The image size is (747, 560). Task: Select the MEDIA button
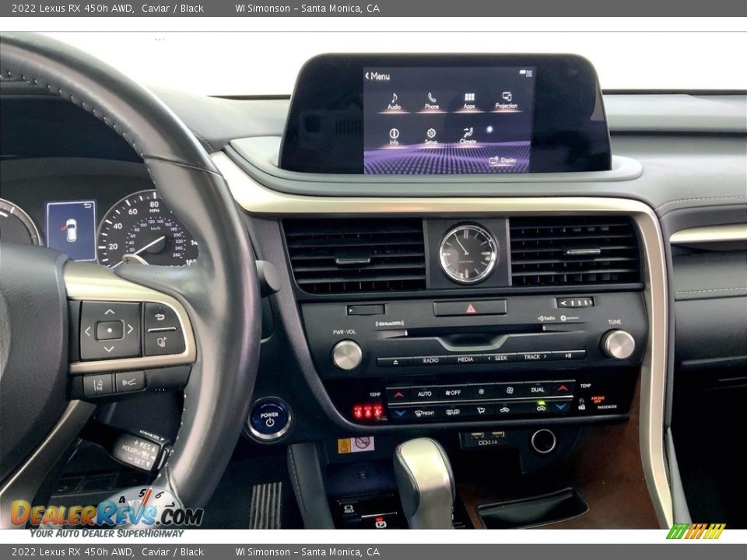(x=465, y=359)
